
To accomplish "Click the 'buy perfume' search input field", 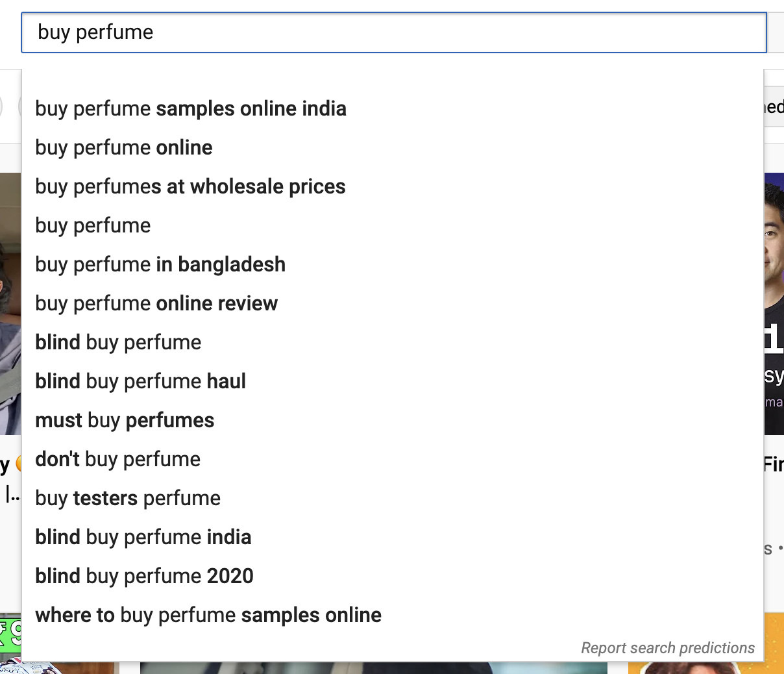I will [394, 32].
